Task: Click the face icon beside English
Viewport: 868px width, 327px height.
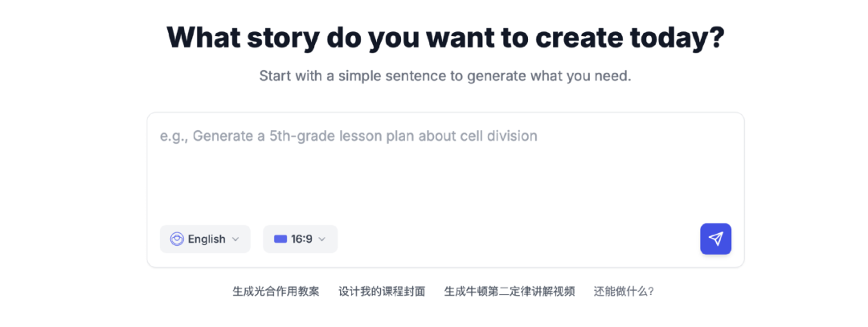Action: click(177, 239)
